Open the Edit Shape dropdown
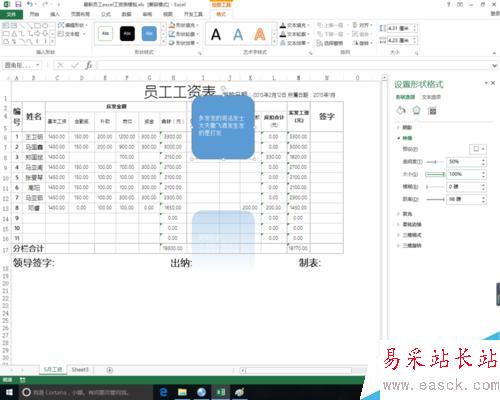 coord(72,25)
